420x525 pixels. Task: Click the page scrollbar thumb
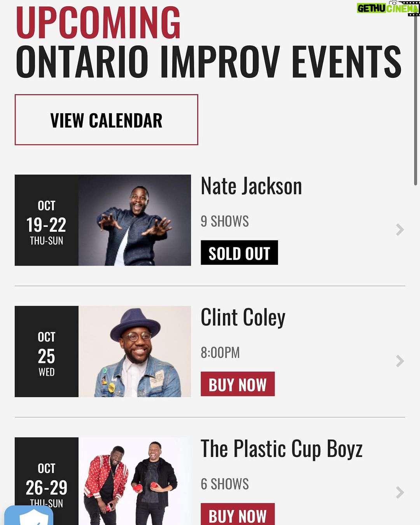(416, 101)
